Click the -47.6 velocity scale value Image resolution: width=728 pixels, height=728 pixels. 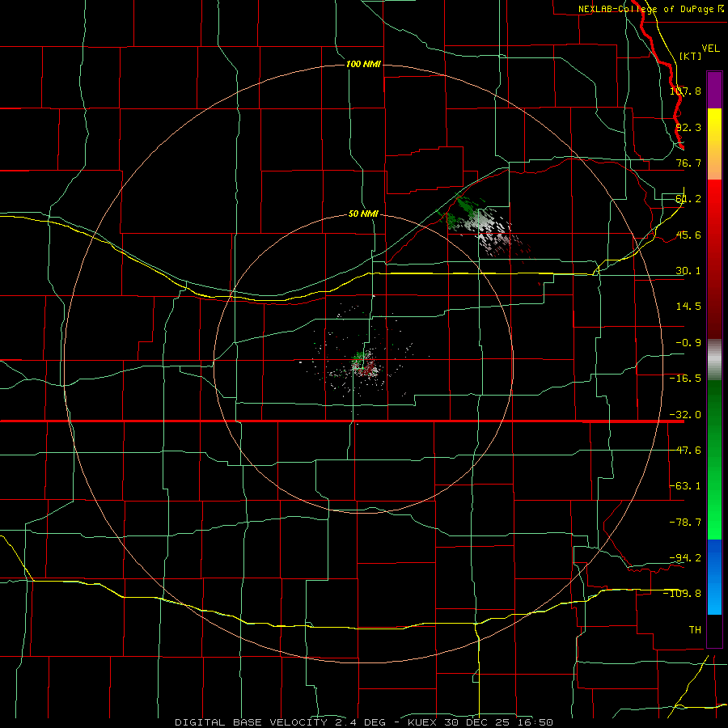(x=685, y=451)
